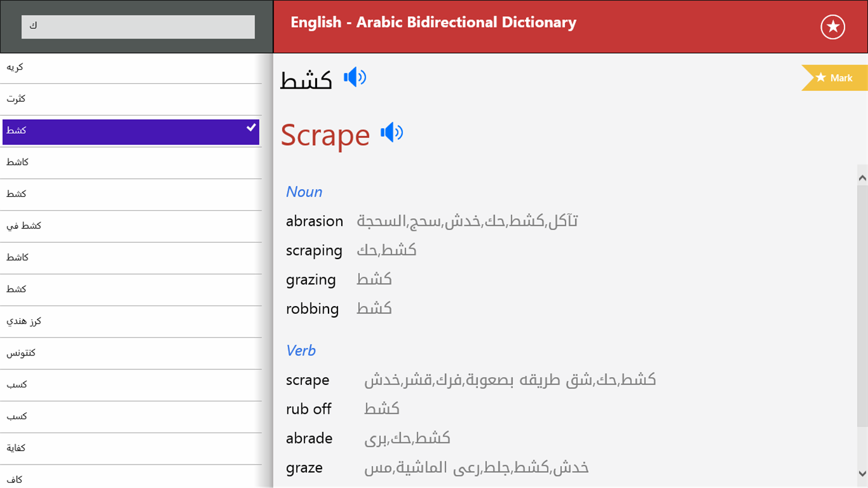Click the rub off verb entry
Image resolution: width=868 pixels, height=488 pixels.
click(x=309, y=409)
